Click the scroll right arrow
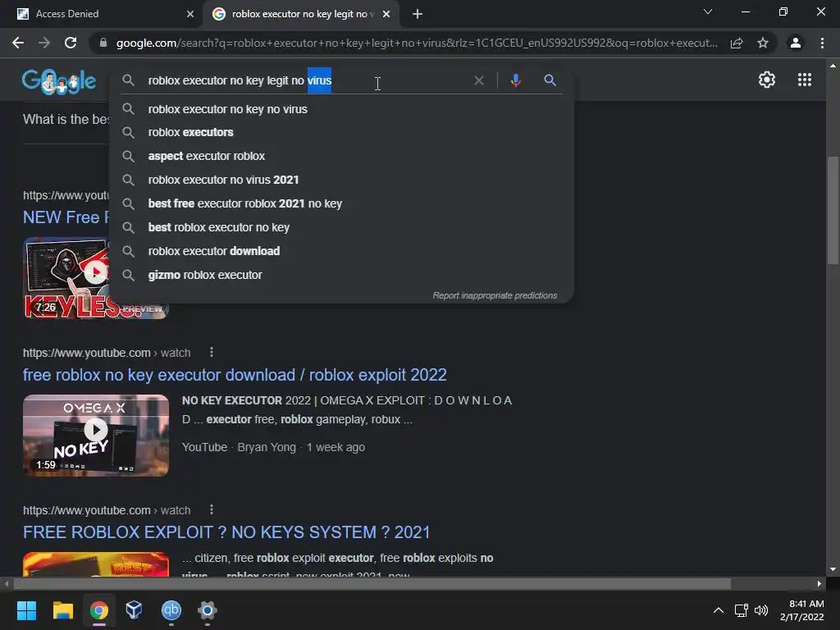The width and height of the screenshot is (840, 630). pos(819,584)
